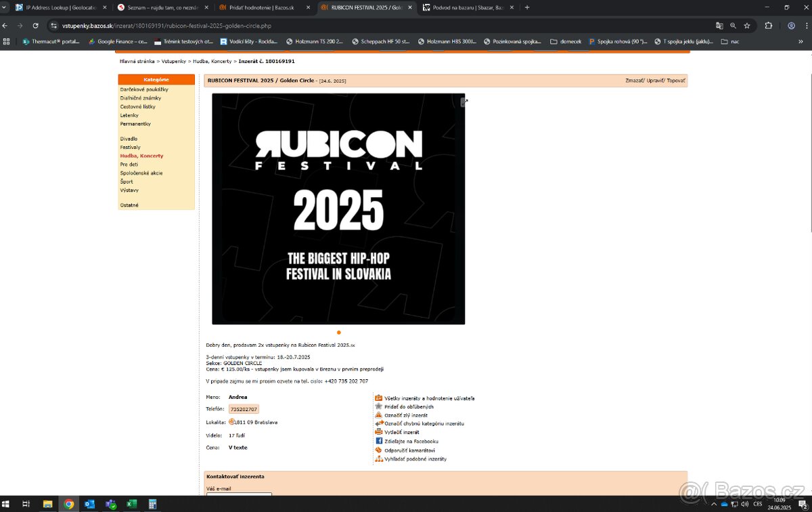Click the warning triangle bad-ad icon
Viewport: 812px width, 512px height.
coord(379,414)
